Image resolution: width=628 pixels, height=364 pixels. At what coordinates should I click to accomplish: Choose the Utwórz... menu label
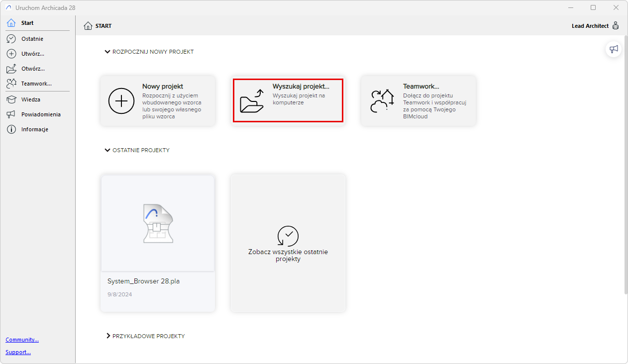coord(33,54)
